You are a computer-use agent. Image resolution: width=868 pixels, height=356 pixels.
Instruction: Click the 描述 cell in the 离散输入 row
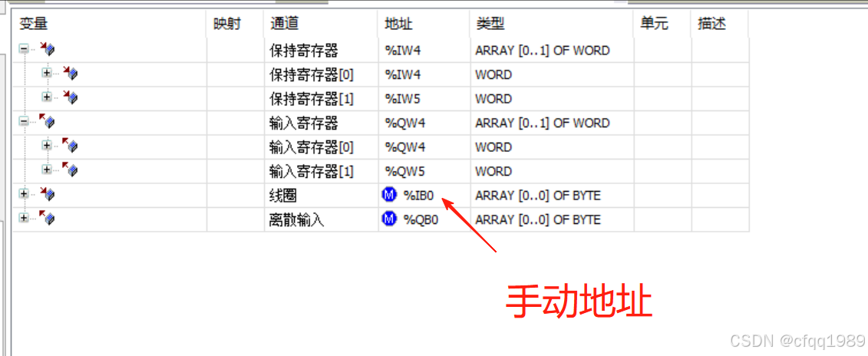[720, 219]
